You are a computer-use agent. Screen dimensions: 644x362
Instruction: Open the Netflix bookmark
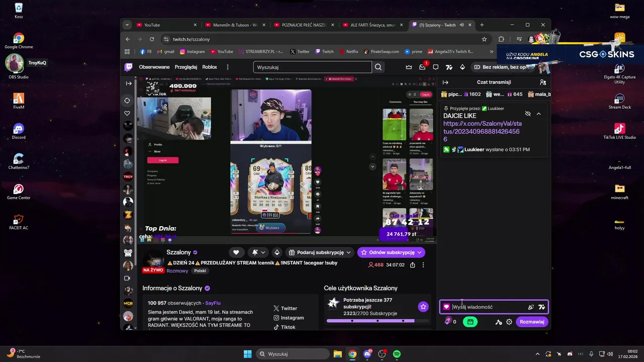coord(349,51)
